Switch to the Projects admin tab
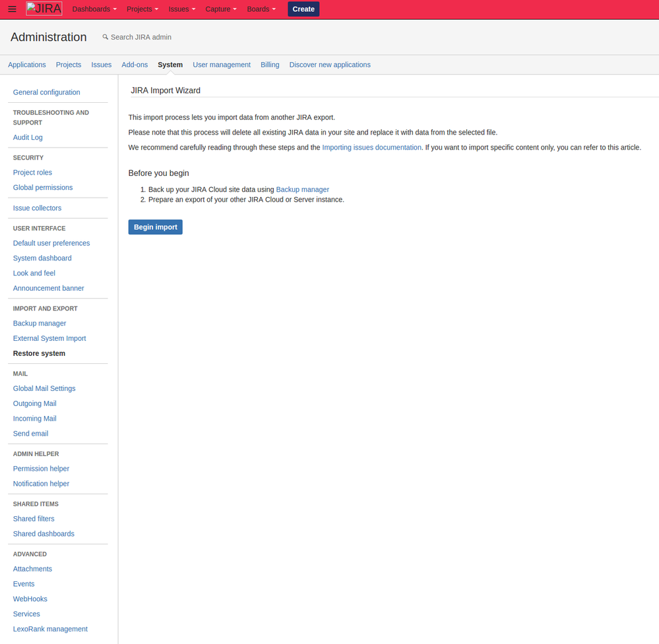 pyautogui.click(x=69, y=65)
